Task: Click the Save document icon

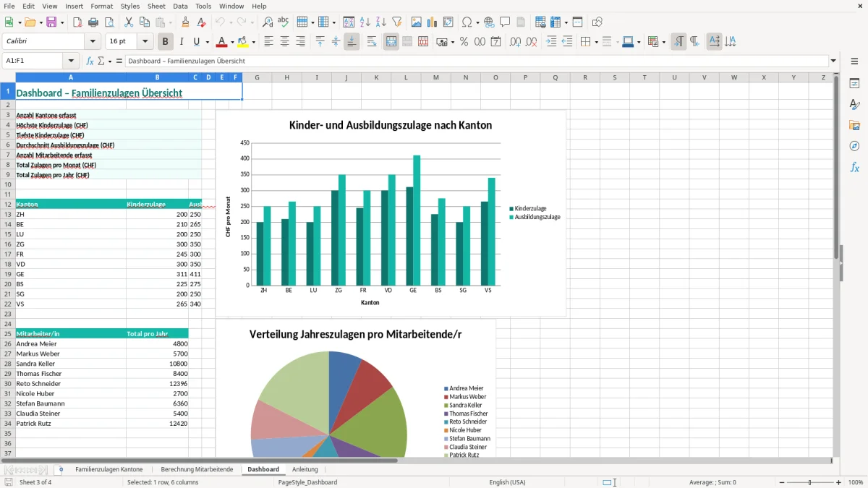Action: 51,22
